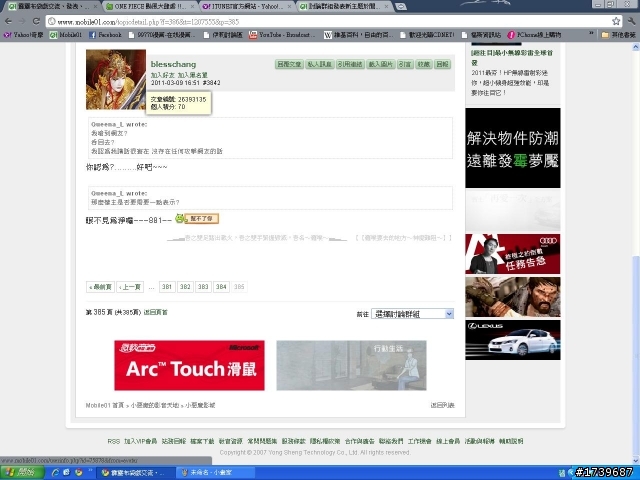This screenshot has height=480, width=640.
Task: Select the fourth Mobile01 discussion group tab
Action: [x=344, y=7]
